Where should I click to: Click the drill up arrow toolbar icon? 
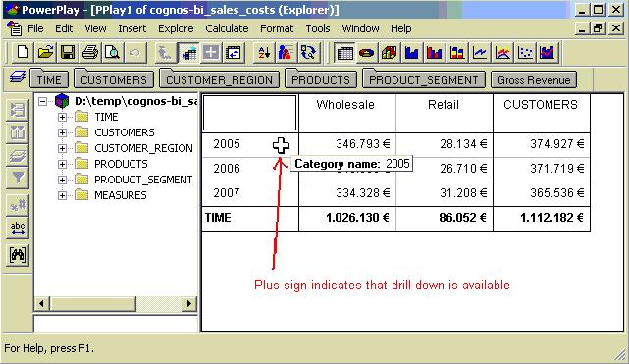point(165,53)
